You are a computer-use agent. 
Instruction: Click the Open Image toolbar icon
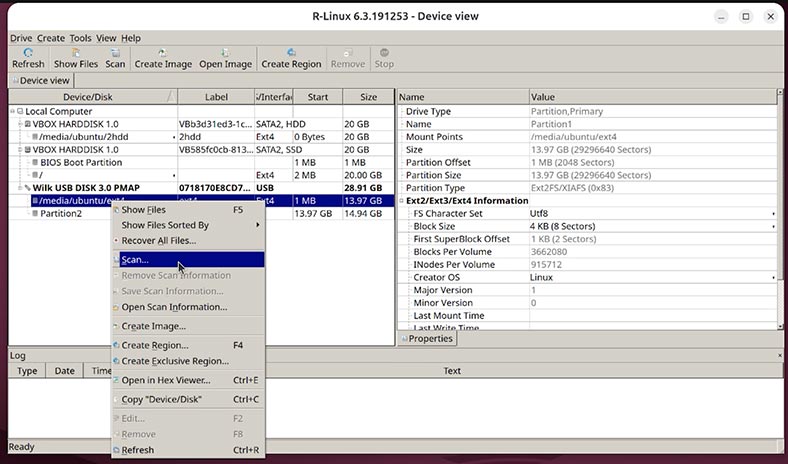click(225, 52)
